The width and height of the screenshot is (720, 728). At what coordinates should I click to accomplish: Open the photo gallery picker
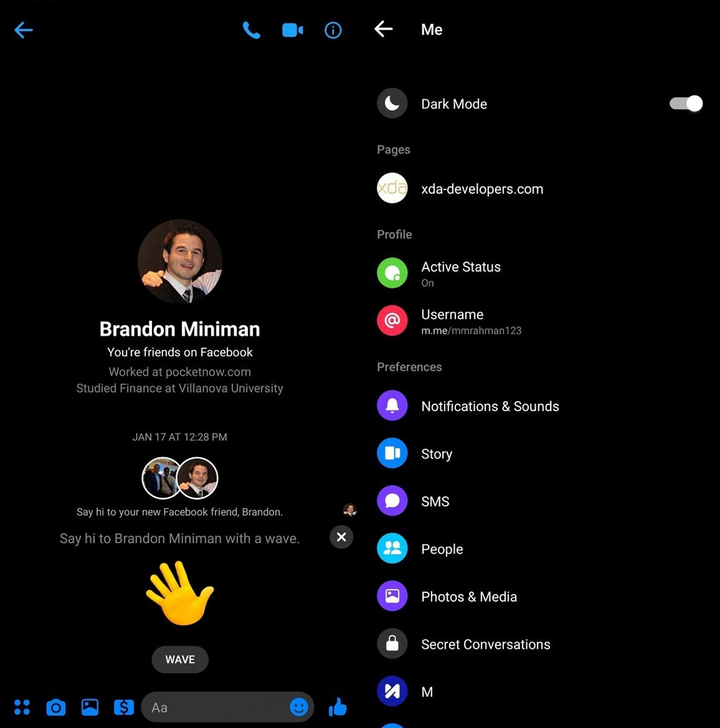[x=90, y=707]
